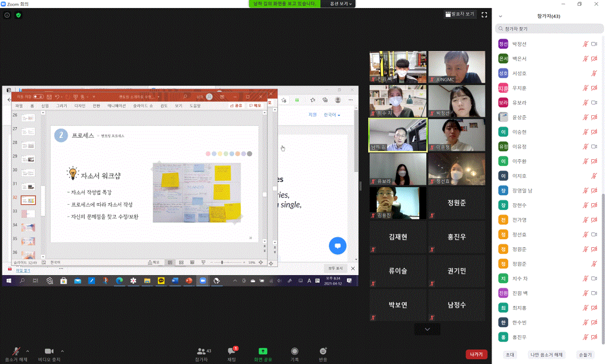Open the 애니메이션 tab in PowerPoint
This screenshot has width=605, height=364.
click(116, 106)
